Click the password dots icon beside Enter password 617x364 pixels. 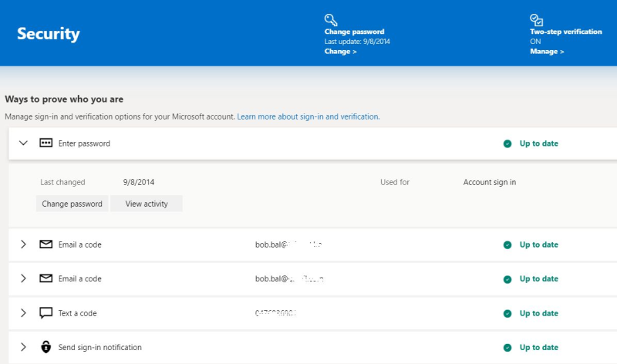click(46, 143)
